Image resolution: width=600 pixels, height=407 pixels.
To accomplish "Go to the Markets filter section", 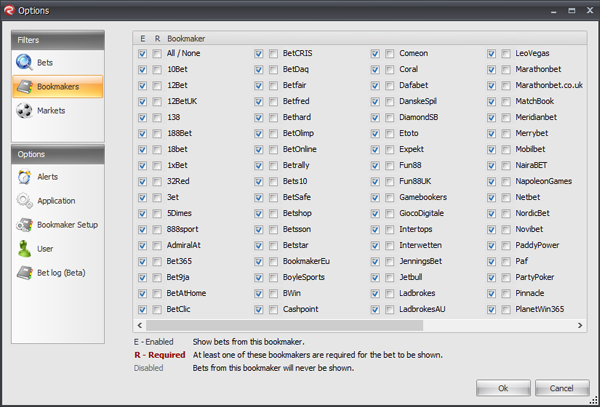I will [58, 111].
